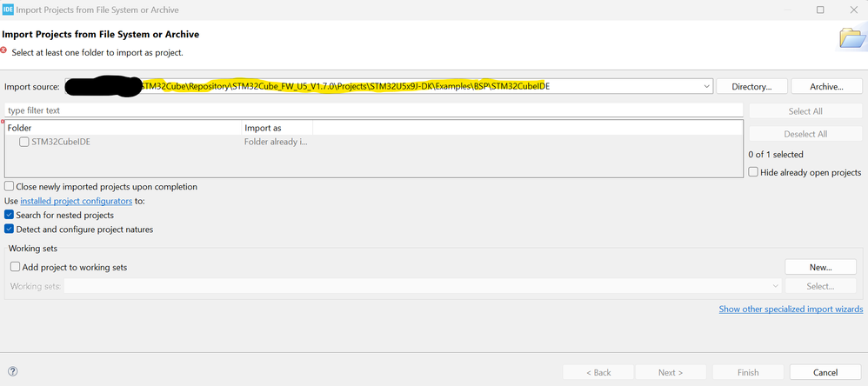Click the Folder column header
868x386 pixels.
(124, 128)
